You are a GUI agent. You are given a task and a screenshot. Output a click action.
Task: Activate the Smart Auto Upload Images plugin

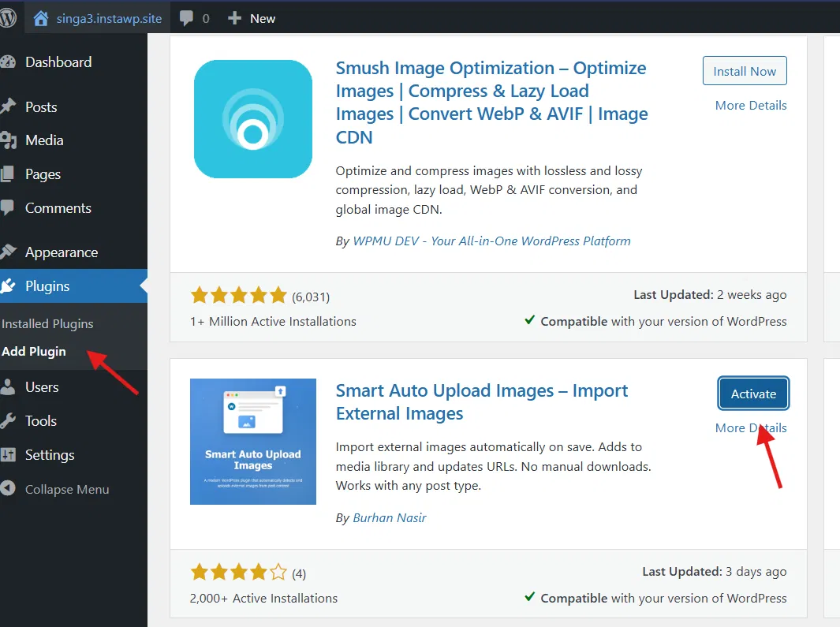click(752, 393)
